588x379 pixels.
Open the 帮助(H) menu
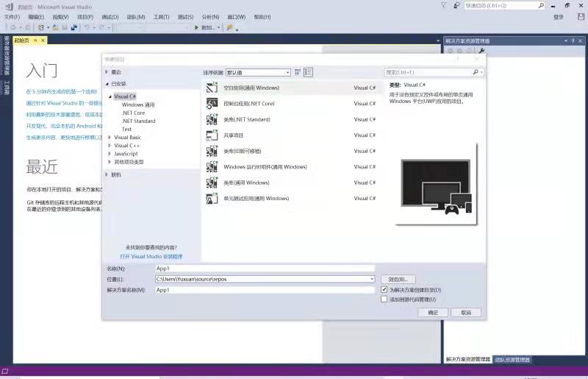pyautogui.click(x=262, y=17)
